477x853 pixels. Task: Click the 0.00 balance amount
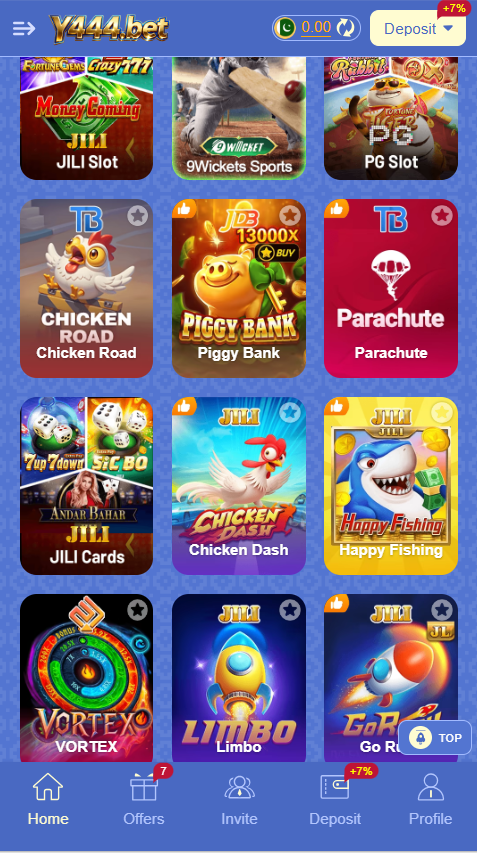pos(316,28)
